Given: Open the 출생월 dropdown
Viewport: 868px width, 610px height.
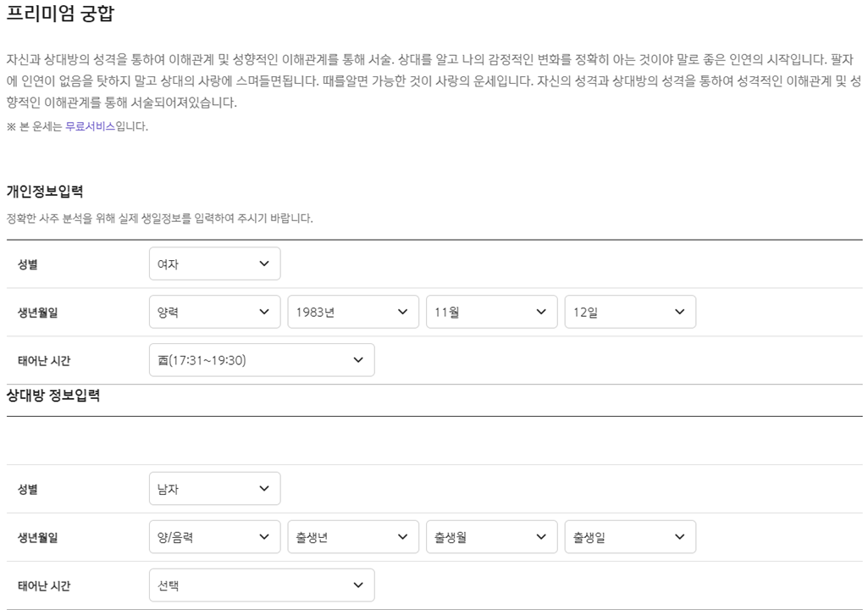Looking at the screenshot, I should pyautogui.click(x=489, y=536).
